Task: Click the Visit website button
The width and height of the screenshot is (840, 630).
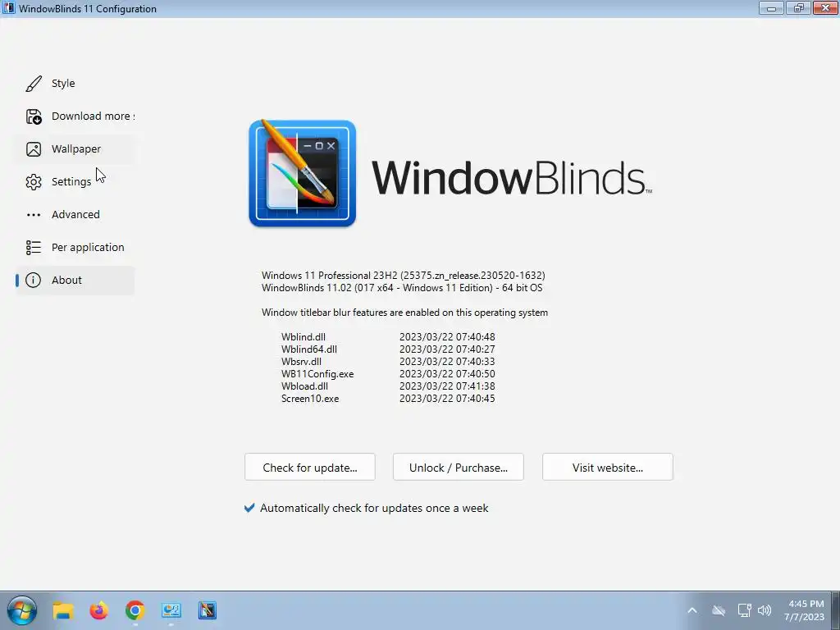Action: pyautogui.click(x=608, y=467)
